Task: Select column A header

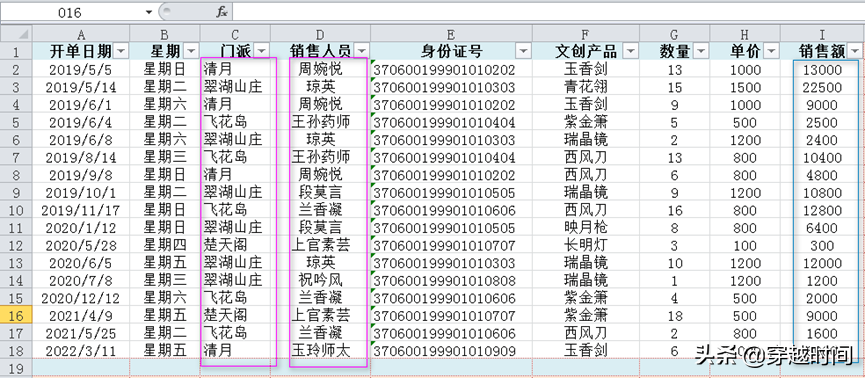Action: (81, 34)
